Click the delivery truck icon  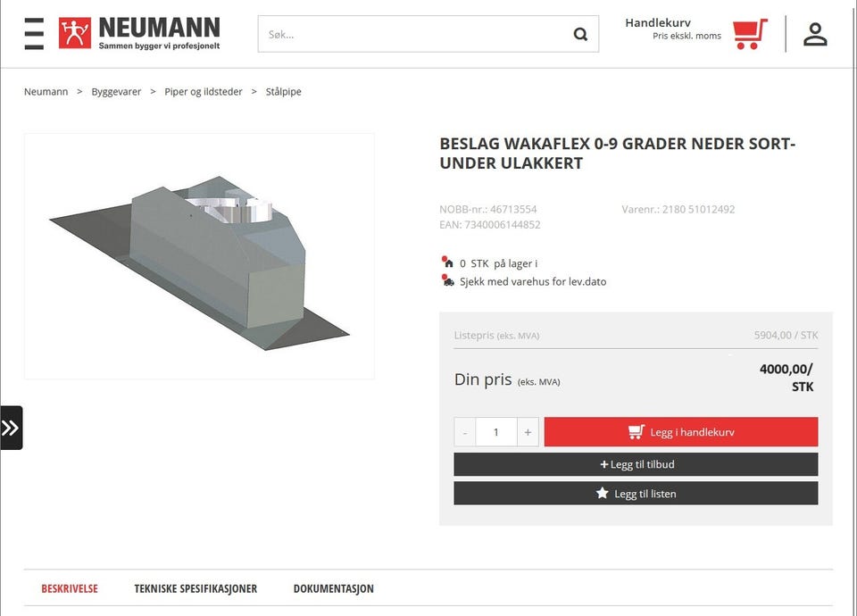click(x=447, y=280)
